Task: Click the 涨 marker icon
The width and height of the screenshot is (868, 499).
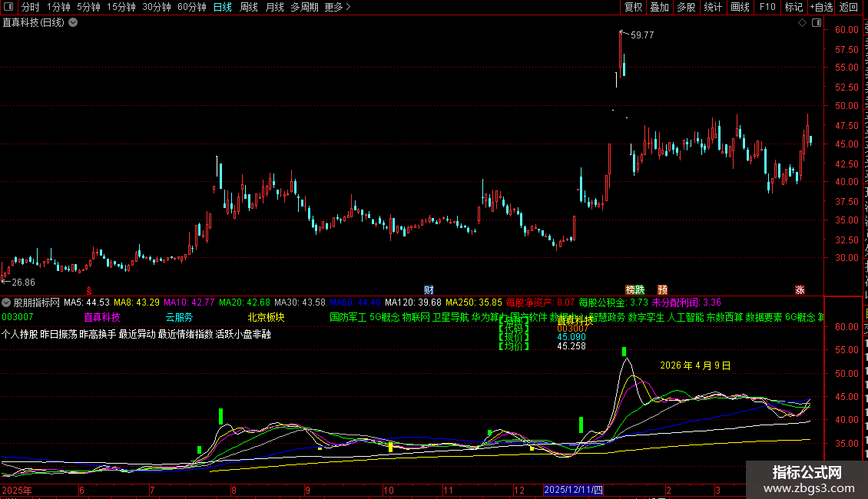Action: [x=800, y=290]
